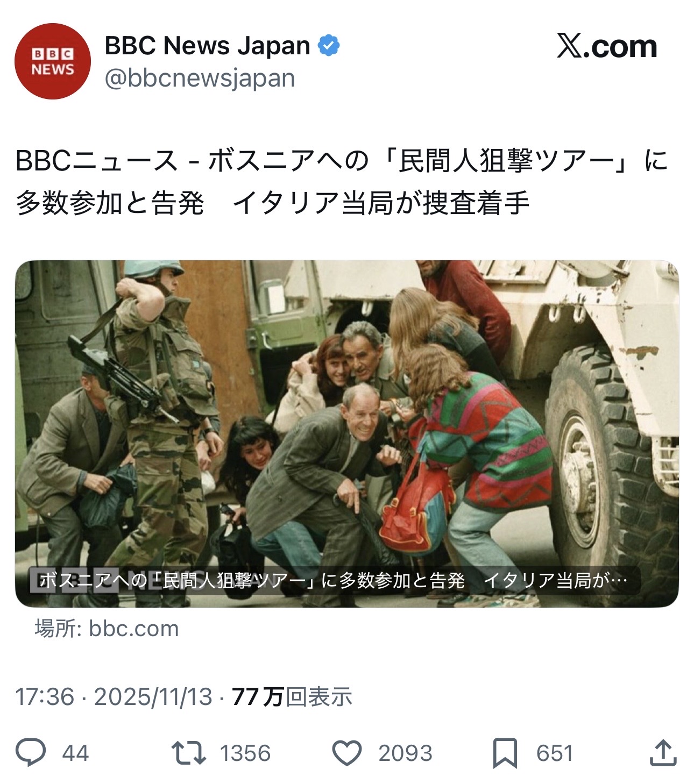This screenshot has height=784, width=694.
Task: Tap the reply speech bubble icon
Action: (x=31, y=752)
